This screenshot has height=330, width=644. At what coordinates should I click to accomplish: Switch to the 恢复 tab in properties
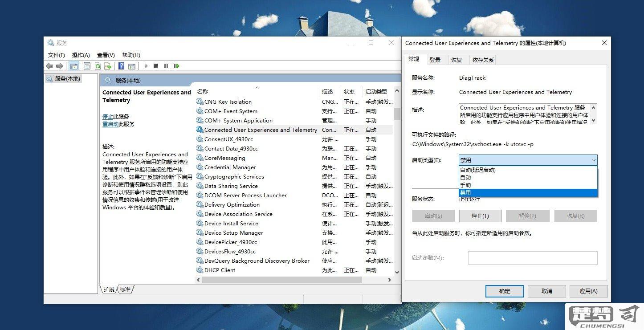457,60
